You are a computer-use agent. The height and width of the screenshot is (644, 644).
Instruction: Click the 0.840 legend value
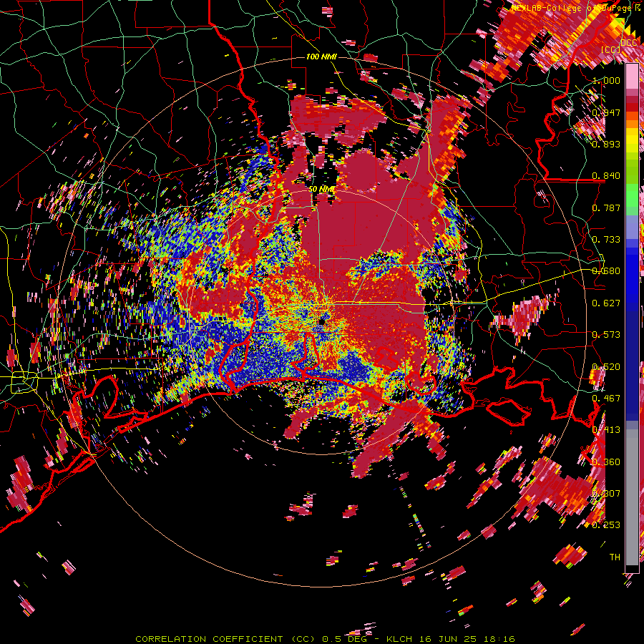[606, 175]
